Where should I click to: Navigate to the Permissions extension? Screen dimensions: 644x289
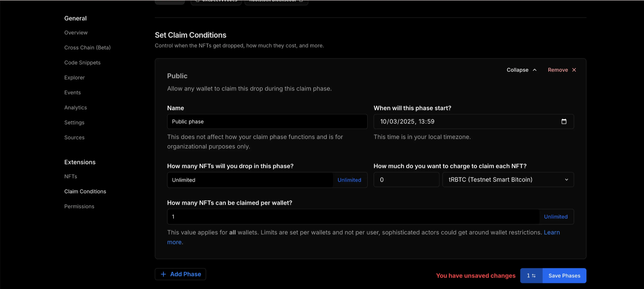(x=79, y=206)
